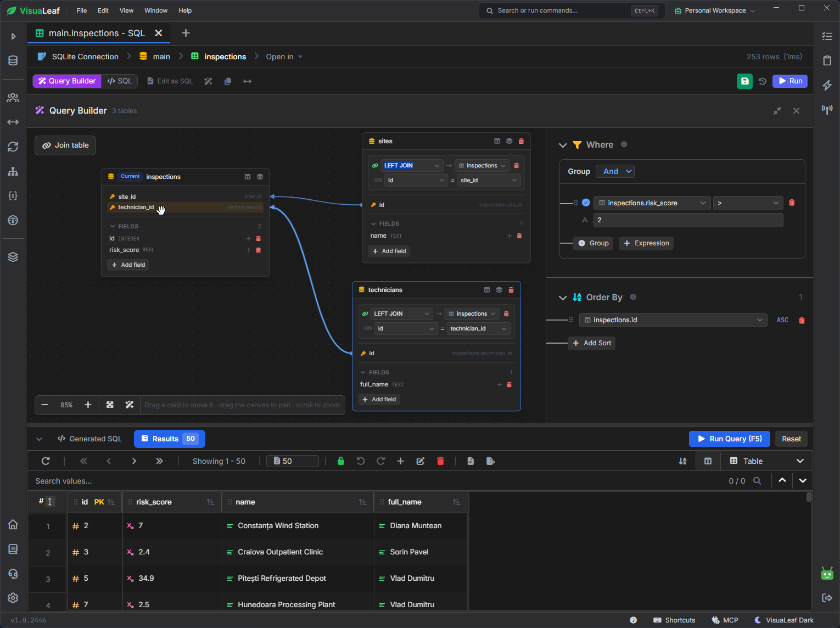Switch to Query Builder mode
The height and width of the screenshot is (628, 840).
pyautogui.click(x=67, y=81)
